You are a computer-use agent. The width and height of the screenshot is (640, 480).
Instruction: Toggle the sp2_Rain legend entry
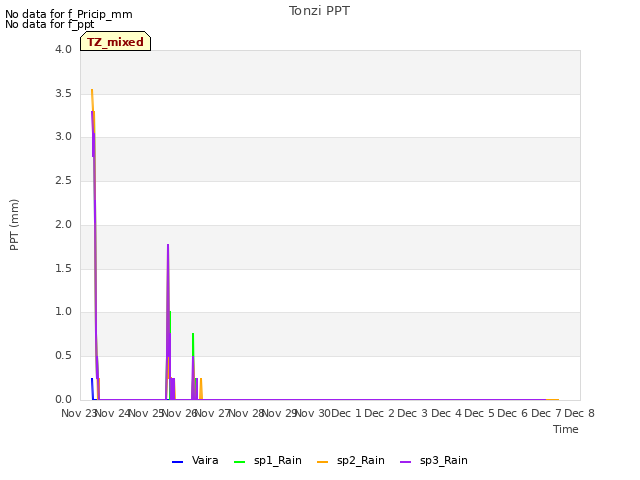[x=351, y=461]
